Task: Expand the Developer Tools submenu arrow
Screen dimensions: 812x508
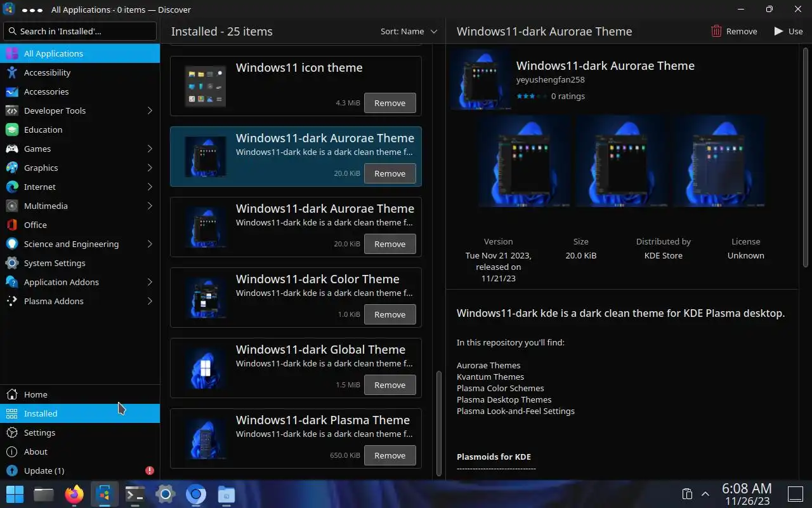Action: click(150, 110)
